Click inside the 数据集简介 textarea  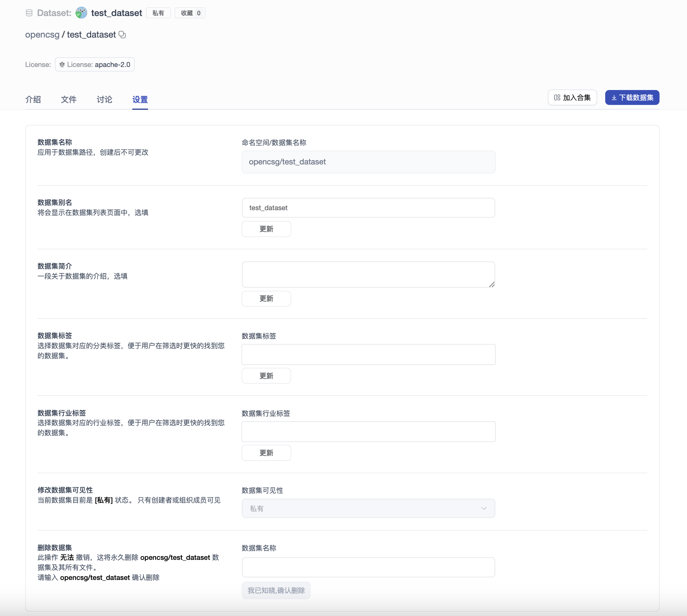(368, 274)
